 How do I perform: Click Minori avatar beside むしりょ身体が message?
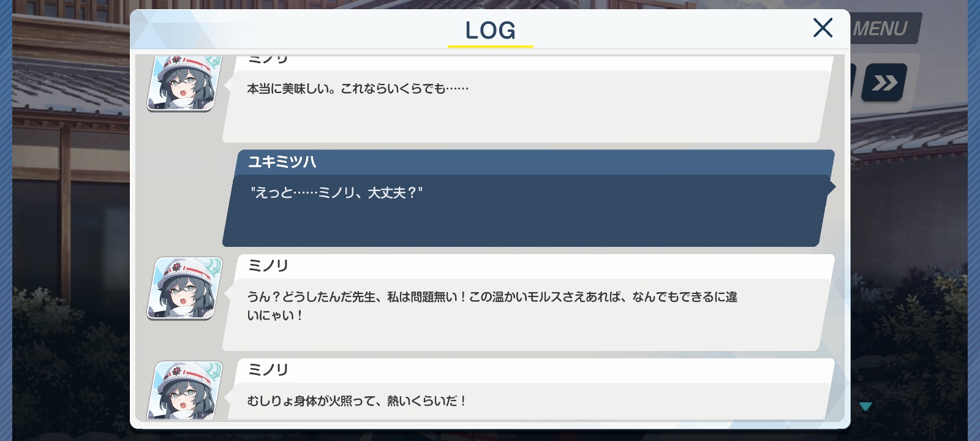point(184,390)
